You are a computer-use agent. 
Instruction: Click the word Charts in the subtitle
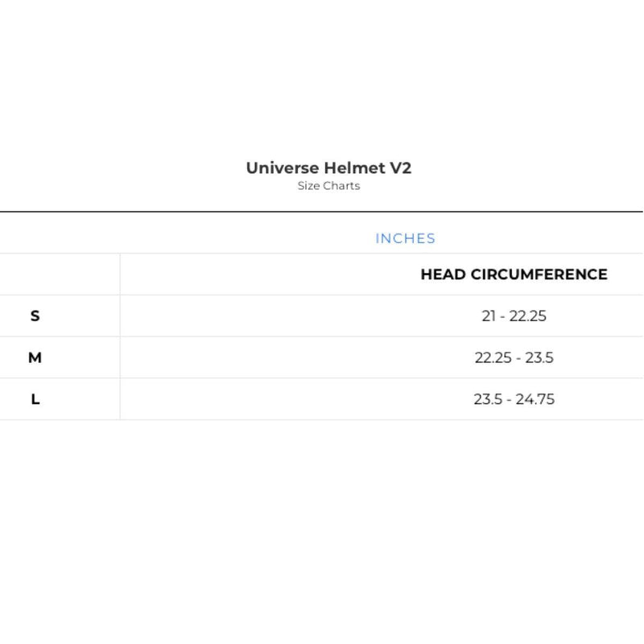coord(341,186)
